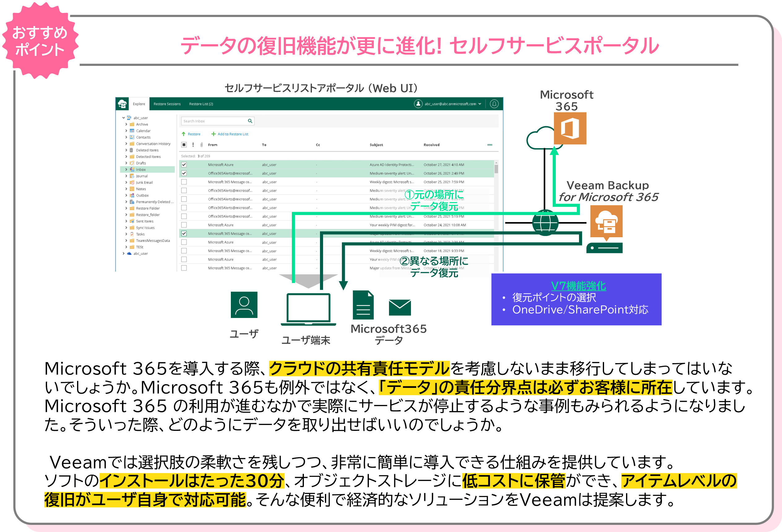Click the Tasks clipboard icon in tree
Image resolution: width=782 pixels, height=532 pixels.
tap(132, 234)
